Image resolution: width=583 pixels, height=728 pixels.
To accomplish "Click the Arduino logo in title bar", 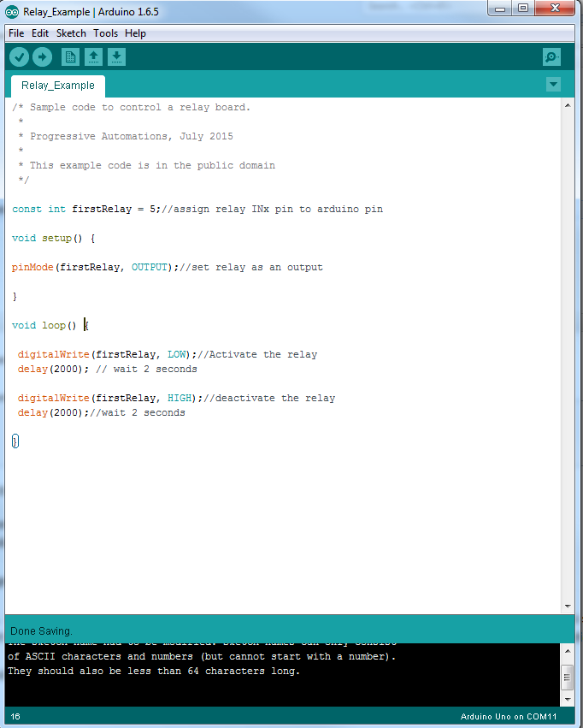I will tap(12, 12).
